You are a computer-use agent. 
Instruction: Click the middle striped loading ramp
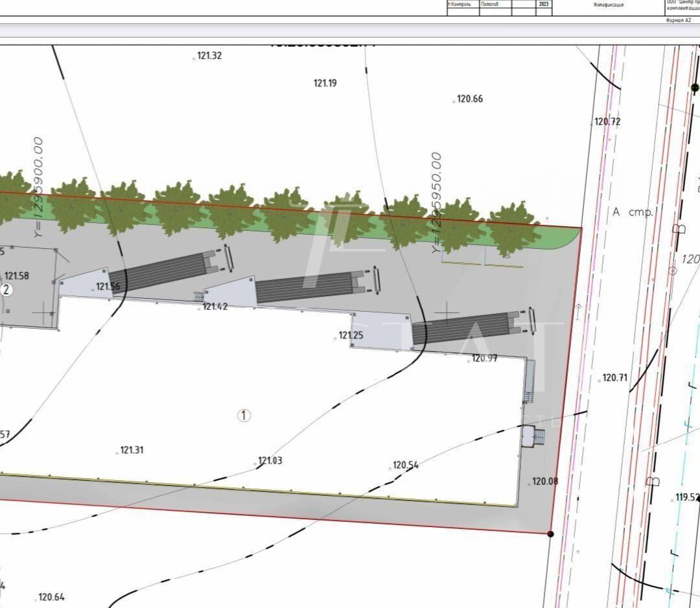[x=304, y=287]
